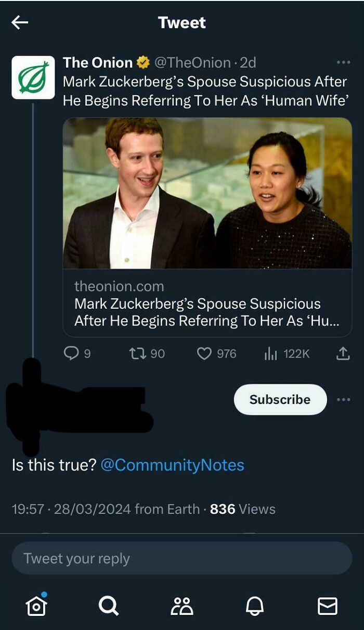The image size is (364, 630).
Task: Open more options on Onion tweet
Action: click(343, 62)
